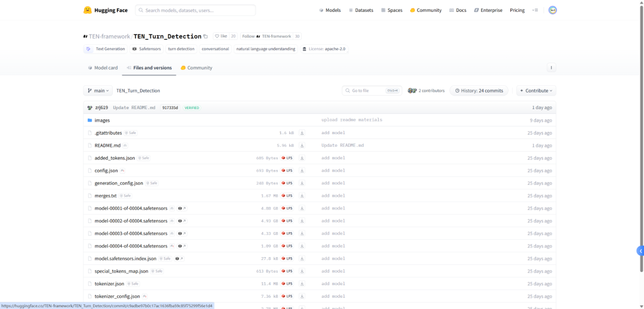Click the main search models field

point(196,10)
